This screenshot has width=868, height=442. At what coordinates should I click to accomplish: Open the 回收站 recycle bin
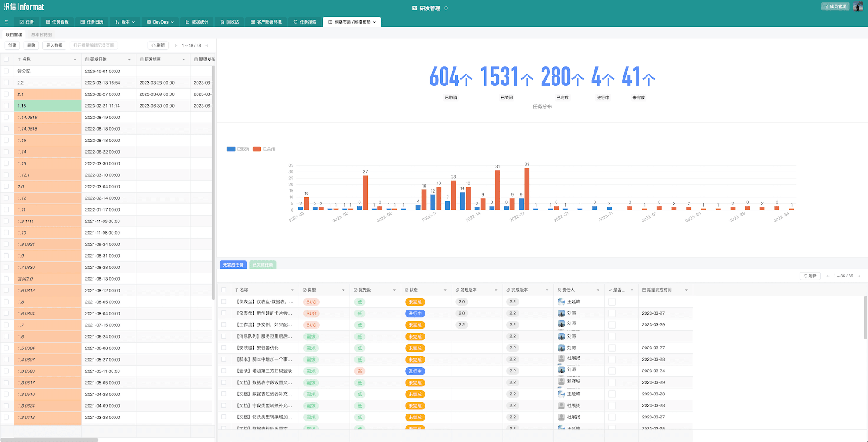coord(230,22)
